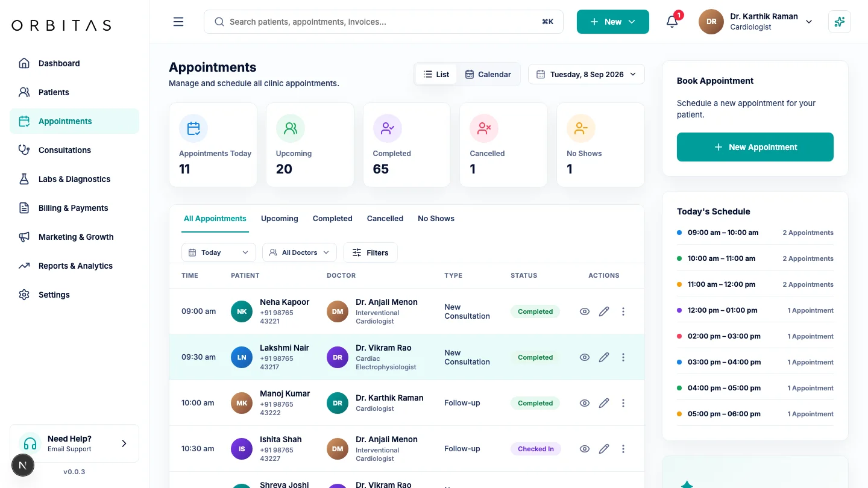This screenshot has height=488, width=868.
Task: Open Dashboard in sidebar
Action: [x=74, y=63]
